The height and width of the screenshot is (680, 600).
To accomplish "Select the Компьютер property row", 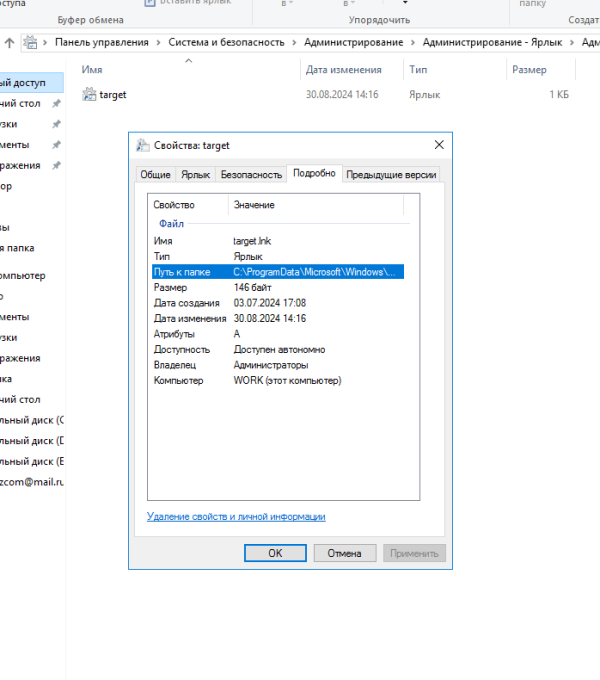I will click(x=278, y=380).
